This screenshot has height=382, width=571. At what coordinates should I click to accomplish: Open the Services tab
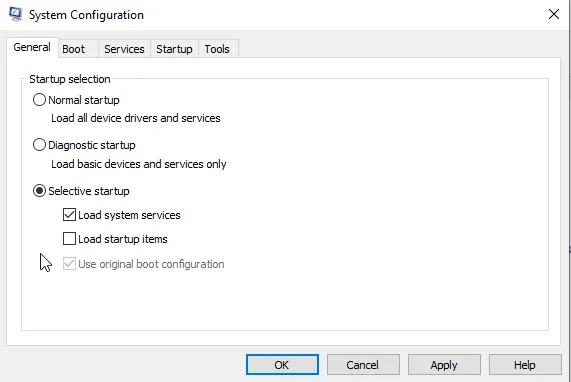[124, 49]
